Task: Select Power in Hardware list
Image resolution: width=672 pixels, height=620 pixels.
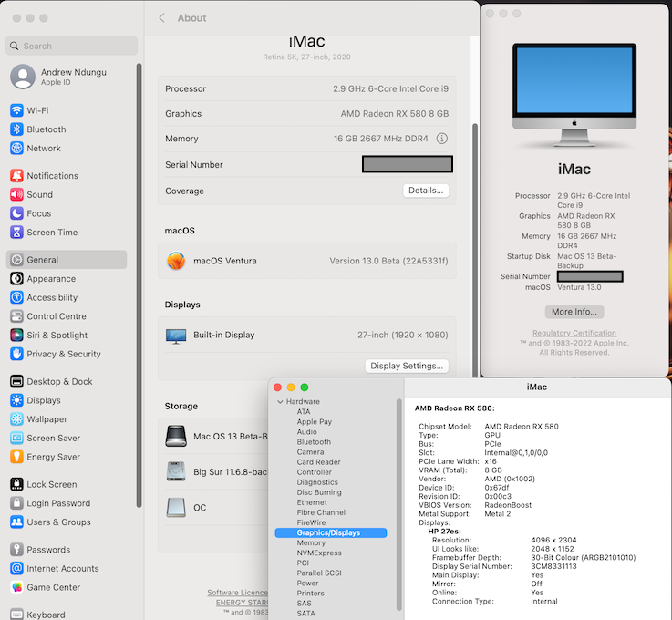Action: click(307, 584)
